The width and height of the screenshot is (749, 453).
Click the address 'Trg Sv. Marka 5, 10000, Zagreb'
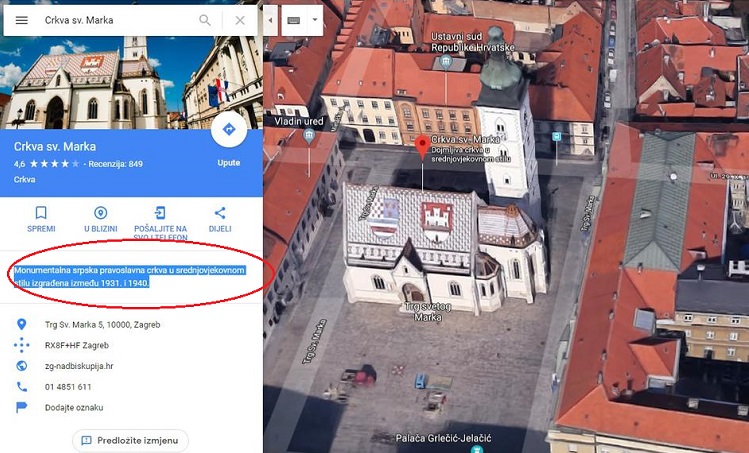[102, 324]
